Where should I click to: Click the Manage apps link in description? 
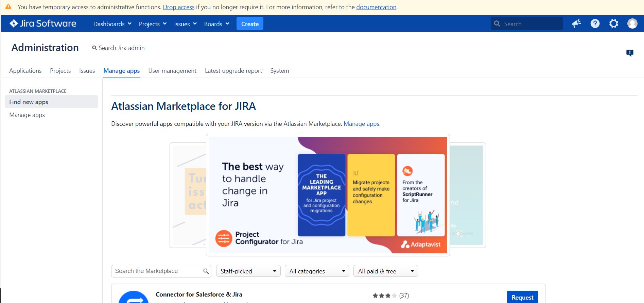(362, 124)
